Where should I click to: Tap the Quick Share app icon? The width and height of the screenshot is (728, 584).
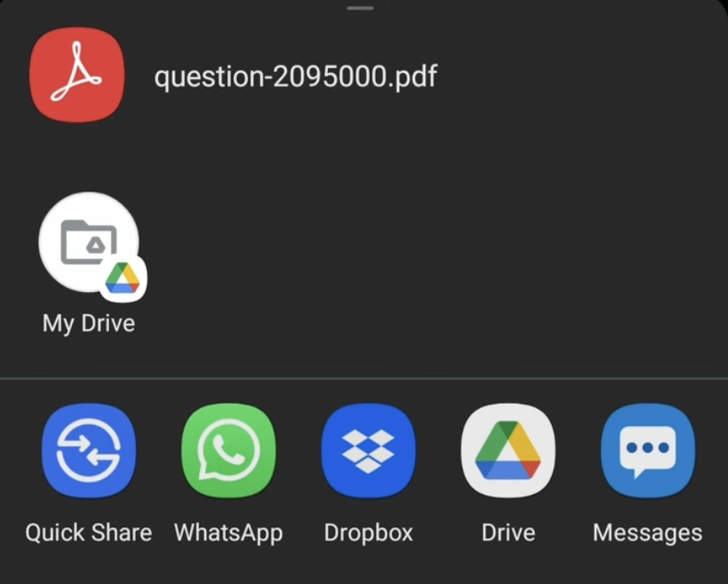(x=88, y=451)
